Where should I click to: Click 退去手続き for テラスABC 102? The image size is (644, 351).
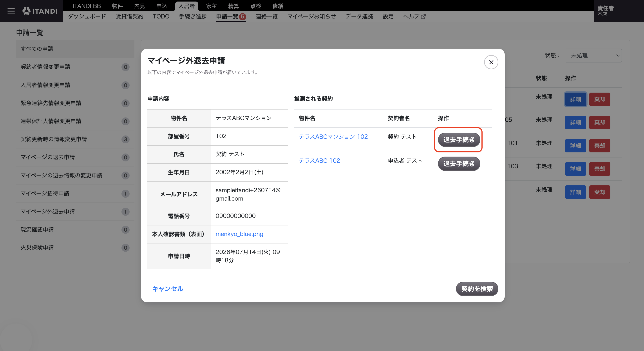pos(459,164)
